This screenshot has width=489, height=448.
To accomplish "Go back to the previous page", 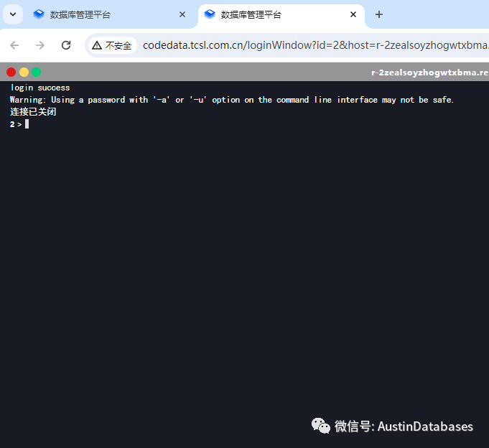I will coord(14,45).
